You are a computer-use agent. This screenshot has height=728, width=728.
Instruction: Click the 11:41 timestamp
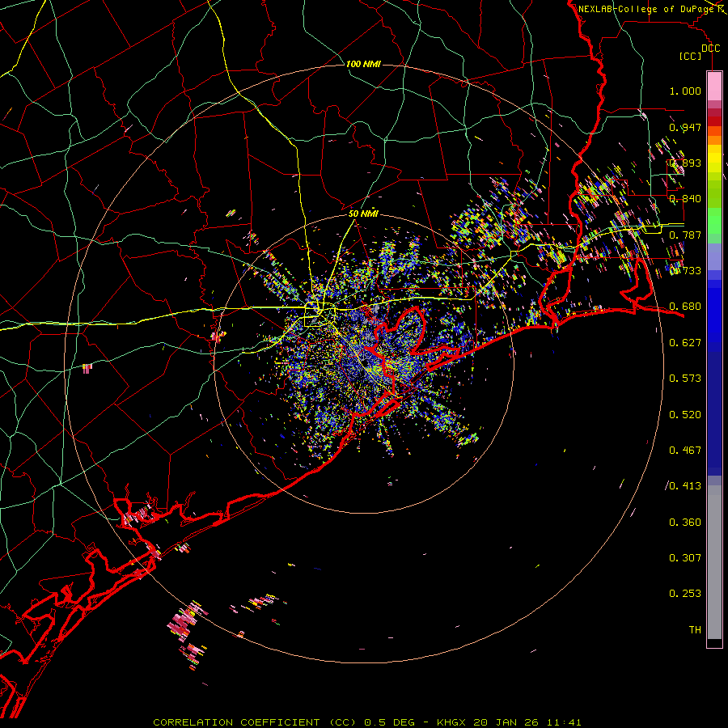point(562,722)
